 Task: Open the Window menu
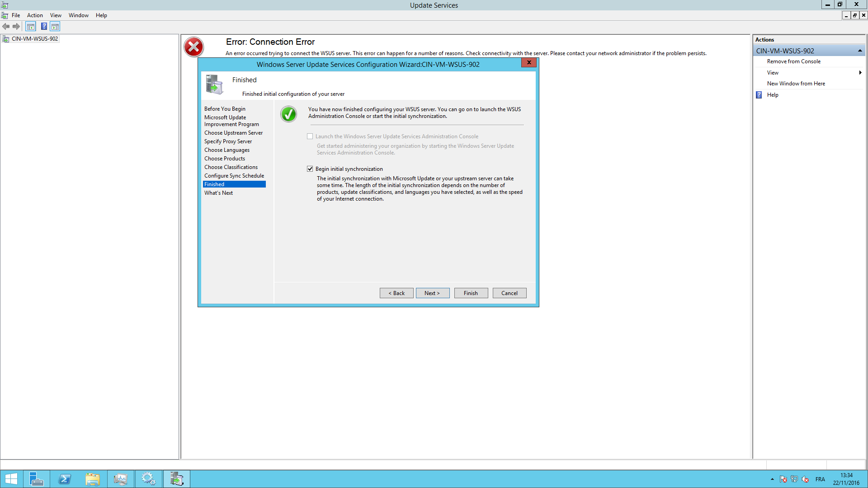[x=79, y=15]
